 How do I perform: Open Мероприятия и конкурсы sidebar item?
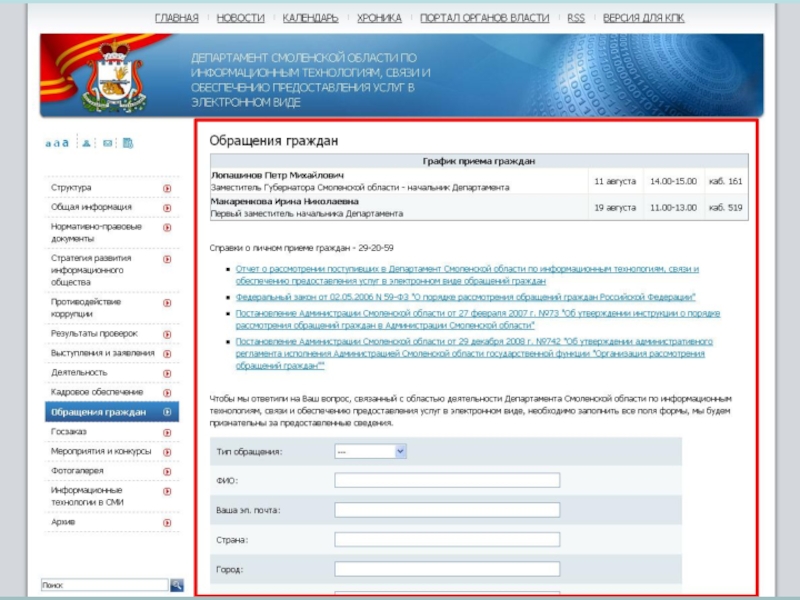point(101,451)
